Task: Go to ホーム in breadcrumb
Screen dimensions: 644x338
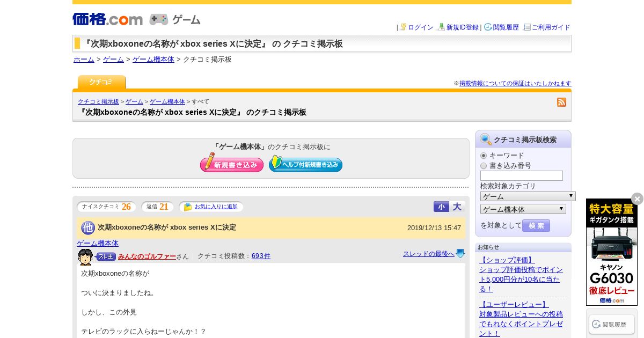Action: (x=84, y=60)
